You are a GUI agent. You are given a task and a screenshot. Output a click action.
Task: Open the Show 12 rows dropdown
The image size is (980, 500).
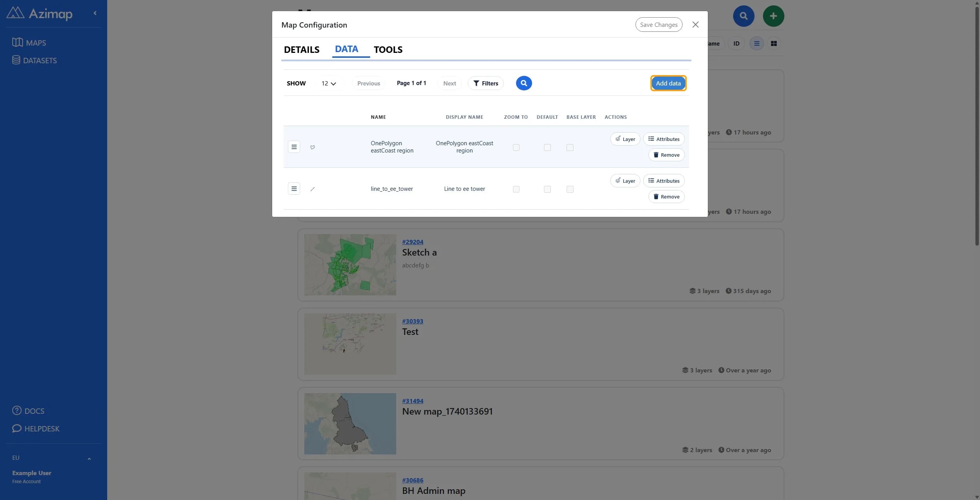pos(328,83)
